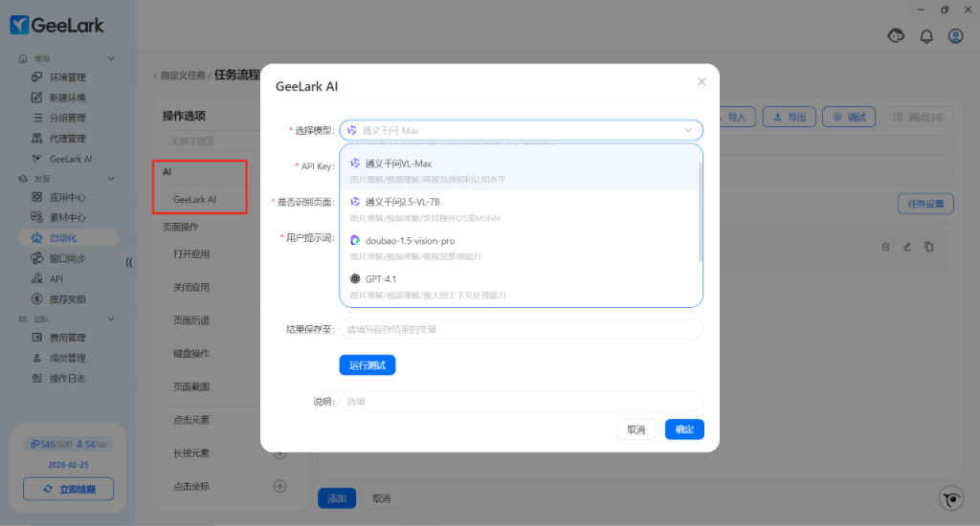Collapse the sidebar with double-chevron icon
Image resolution: width=980 pixels, height=526 pixels.
[129, 262]
